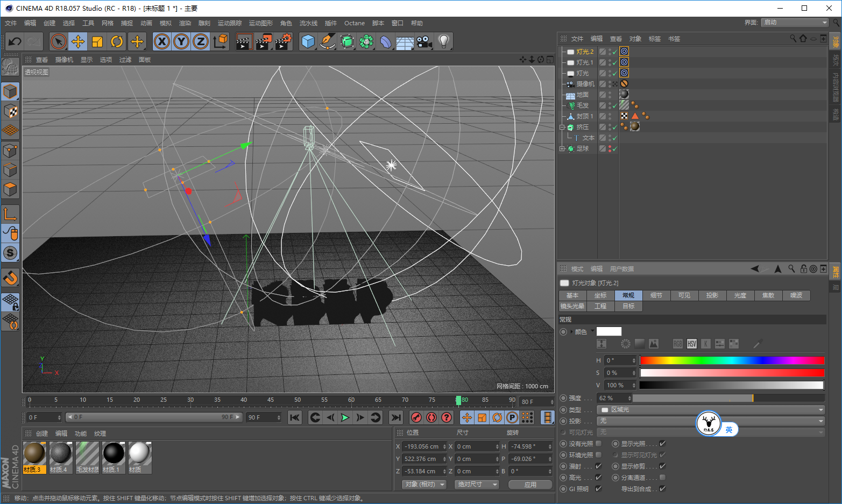
Task: Open the material manager 创建 menu
Action: pos(42,434)
